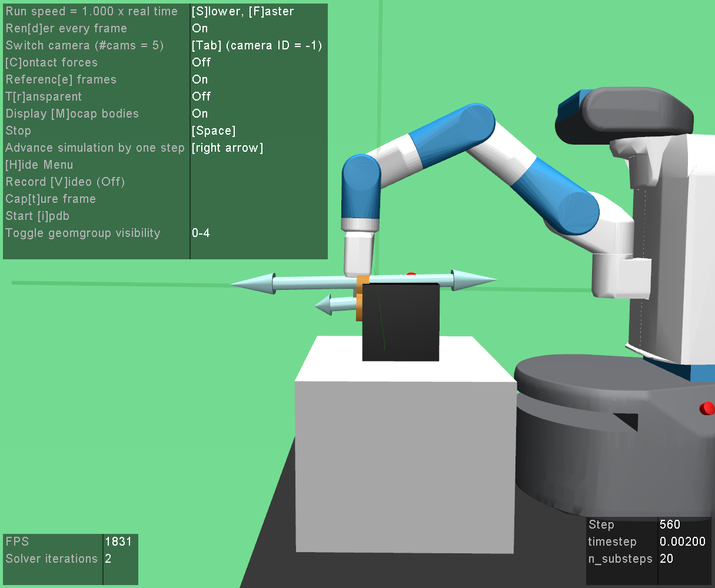The width and height of the screenshot is (715, 588).
Task: Click 'Advance simulation by one step' label
Action: [x=95, y=148]
